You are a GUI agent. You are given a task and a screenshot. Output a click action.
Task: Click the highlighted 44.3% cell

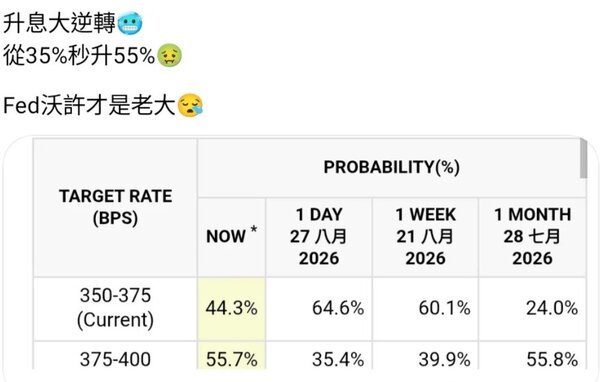coord(232,309)
